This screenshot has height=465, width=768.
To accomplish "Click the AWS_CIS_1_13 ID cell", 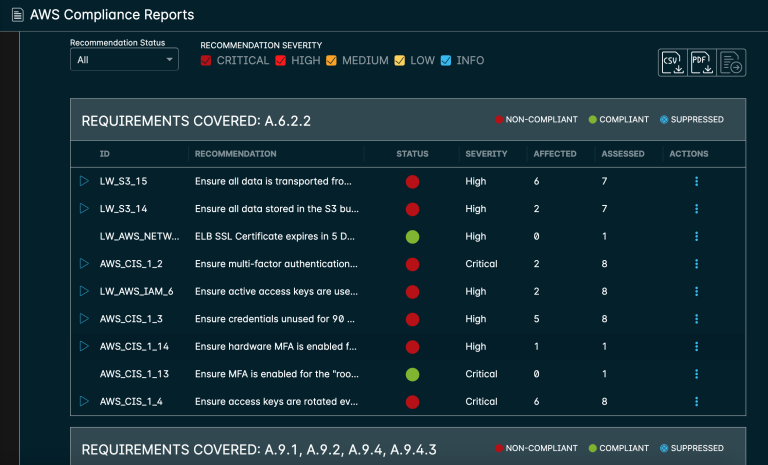I will pyautogui.click(x=134, y=374).
